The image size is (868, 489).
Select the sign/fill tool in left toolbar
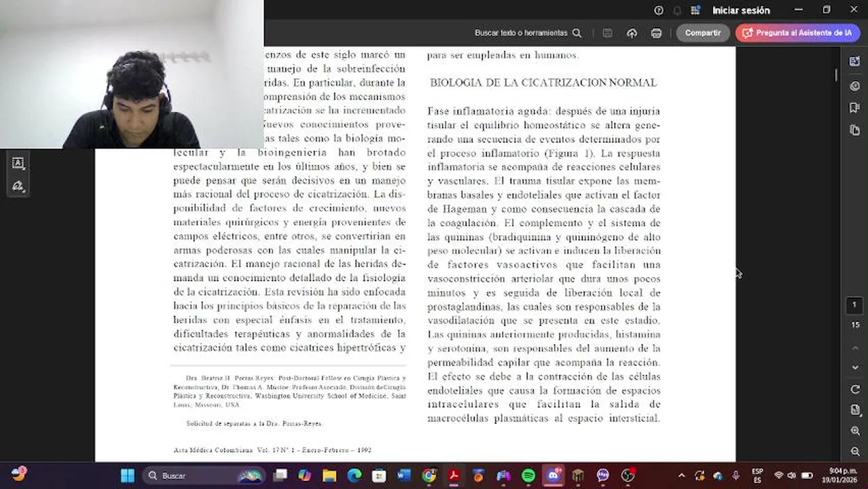[18, 186]
